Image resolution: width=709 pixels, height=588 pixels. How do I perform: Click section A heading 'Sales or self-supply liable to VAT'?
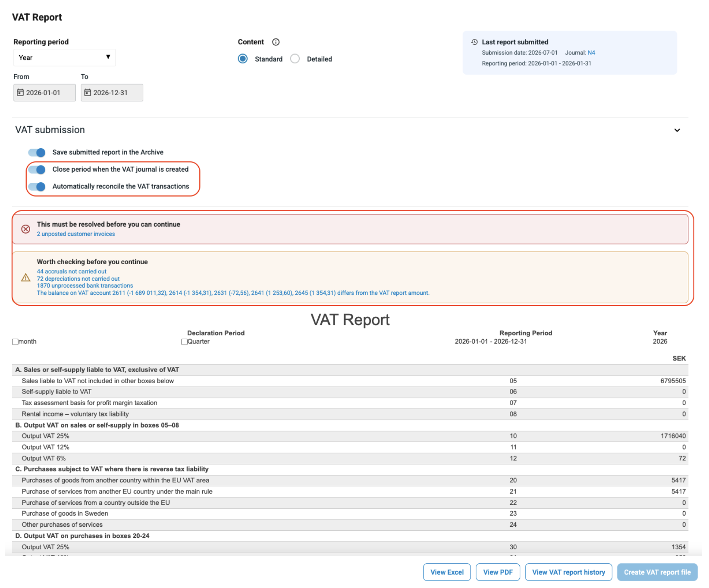(97, 370)
